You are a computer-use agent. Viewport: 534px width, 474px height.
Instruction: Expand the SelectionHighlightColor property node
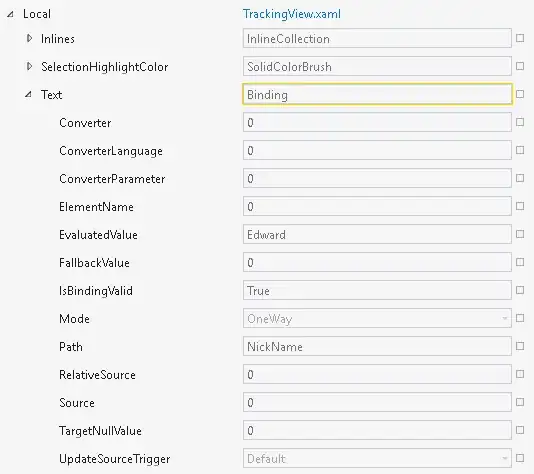[30, 66]
